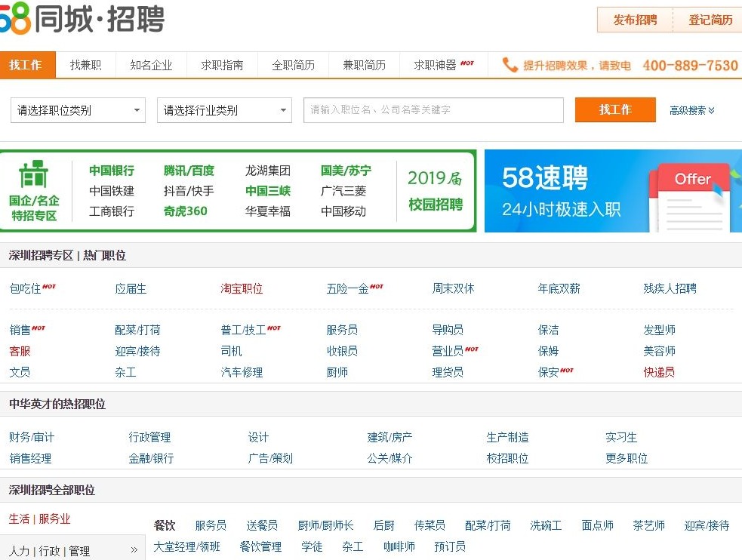Screen dimensions: 742x560
Task: Open the 应届生 link
Action: [131, 288]
